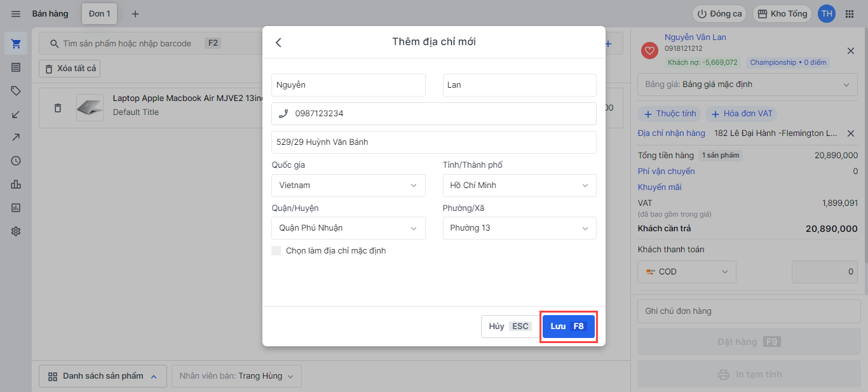This screenshot has height=392, width=868.
Task: Check 'Chọn làm địa chỉ mặc định'
Action: click(x=276, y=251)
